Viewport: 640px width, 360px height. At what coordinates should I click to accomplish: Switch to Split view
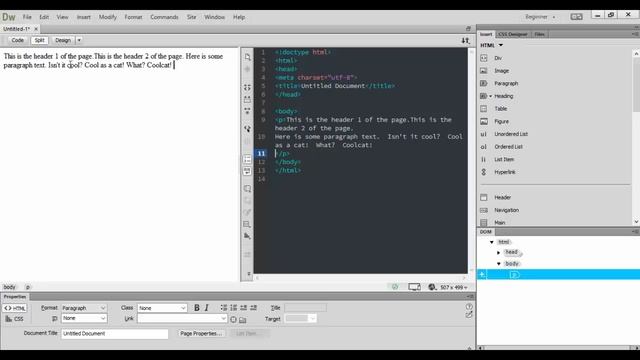click(39, 40)
